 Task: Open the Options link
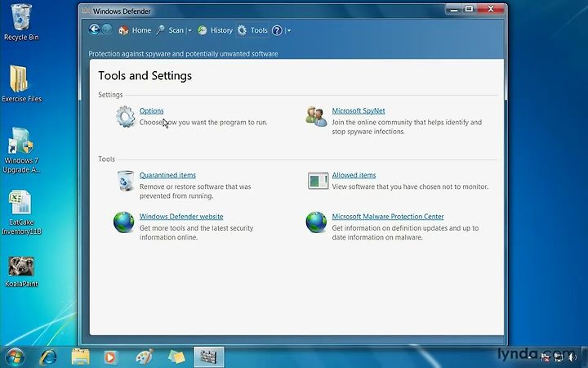coord(152,110)
